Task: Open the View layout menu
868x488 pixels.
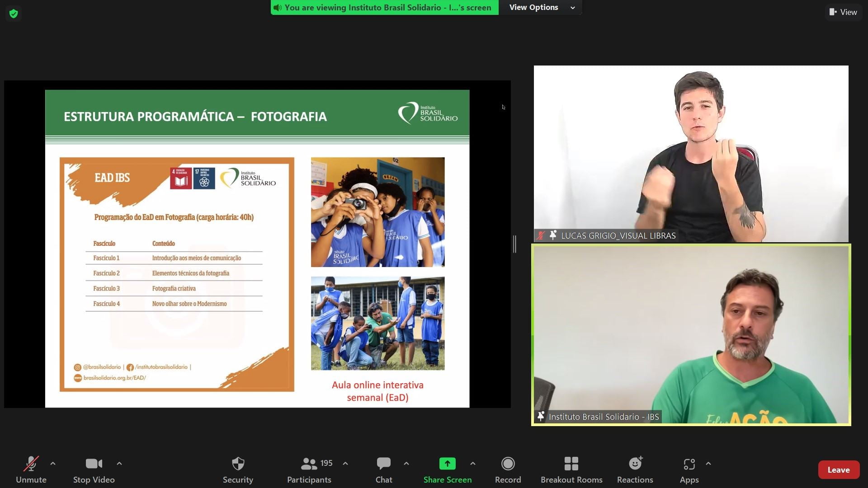Action: click(843, 12)
